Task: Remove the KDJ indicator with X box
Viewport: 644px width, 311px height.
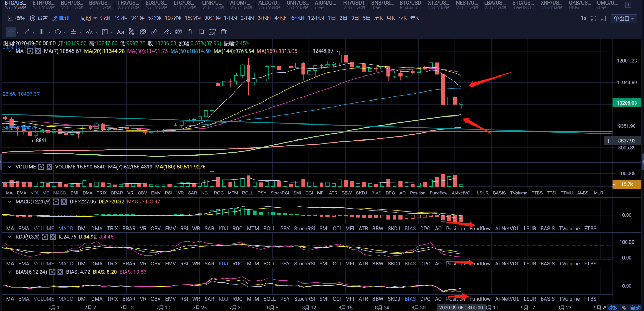Action: 53,237
